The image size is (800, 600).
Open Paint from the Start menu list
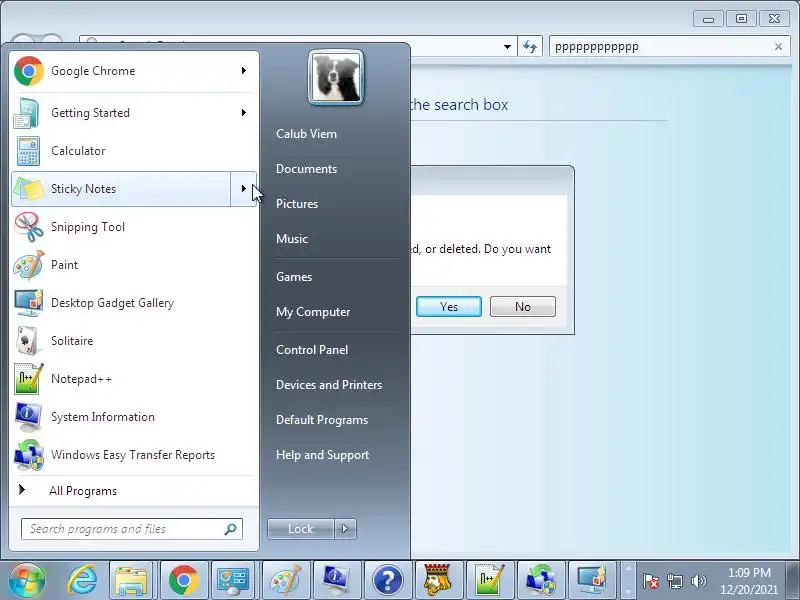[x=133, y=265]
